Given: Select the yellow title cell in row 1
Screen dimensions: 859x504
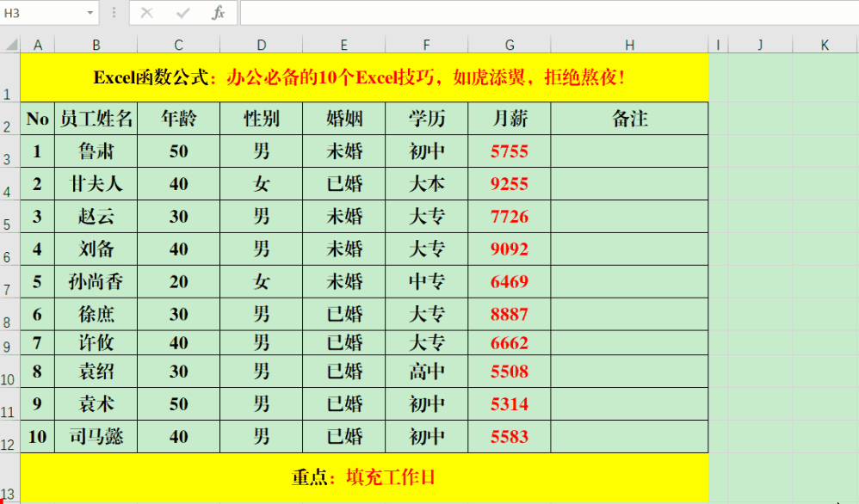Looking at the screenshot, I should click(363, 77).
